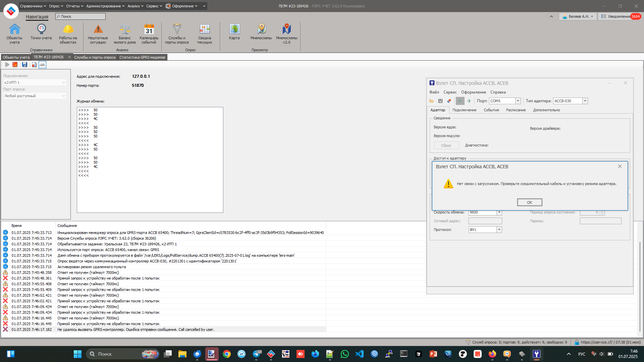Open Google Chrome from taskbar
Screen dimensions: 644x362
(x=227, y=354)
